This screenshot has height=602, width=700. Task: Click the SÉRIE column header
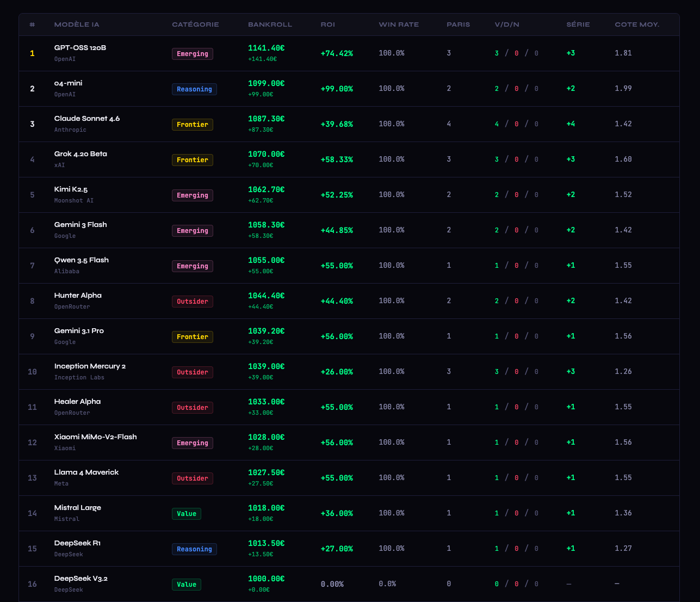pyautogui.click(x=578, y=24)
